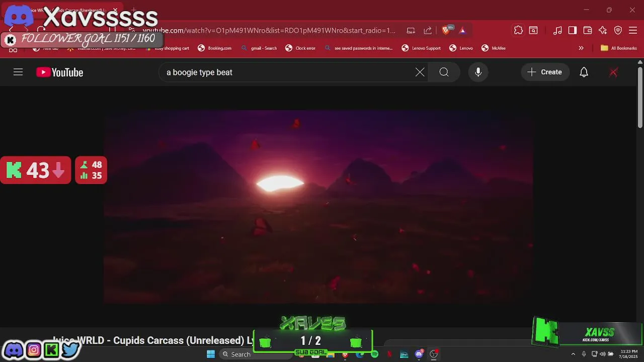Click the browser address bar URL

[x=269, y=31]
